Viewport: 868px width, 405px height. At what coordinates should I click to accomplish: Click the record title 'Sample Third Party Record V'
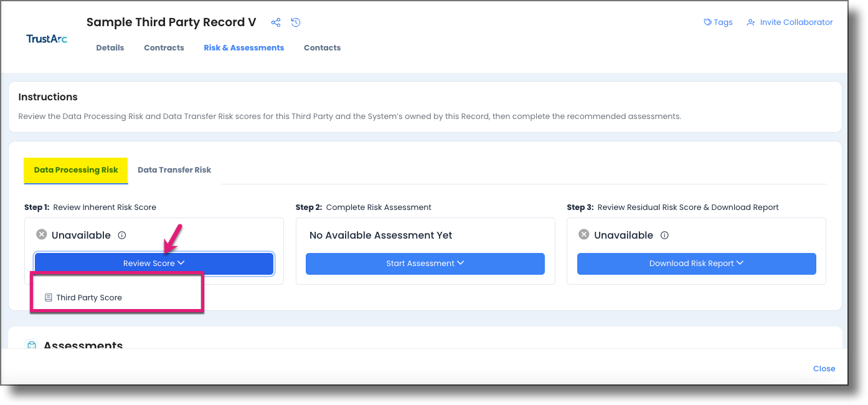point(171,22)
